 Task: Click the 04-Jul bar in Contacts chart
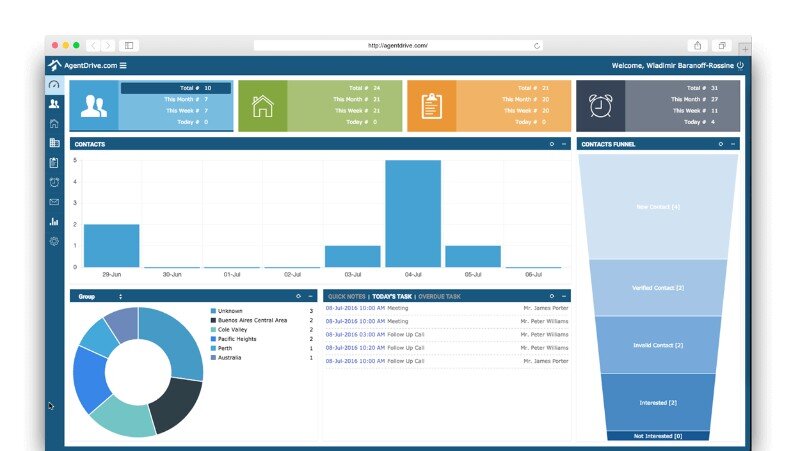(x=413, y=213)
